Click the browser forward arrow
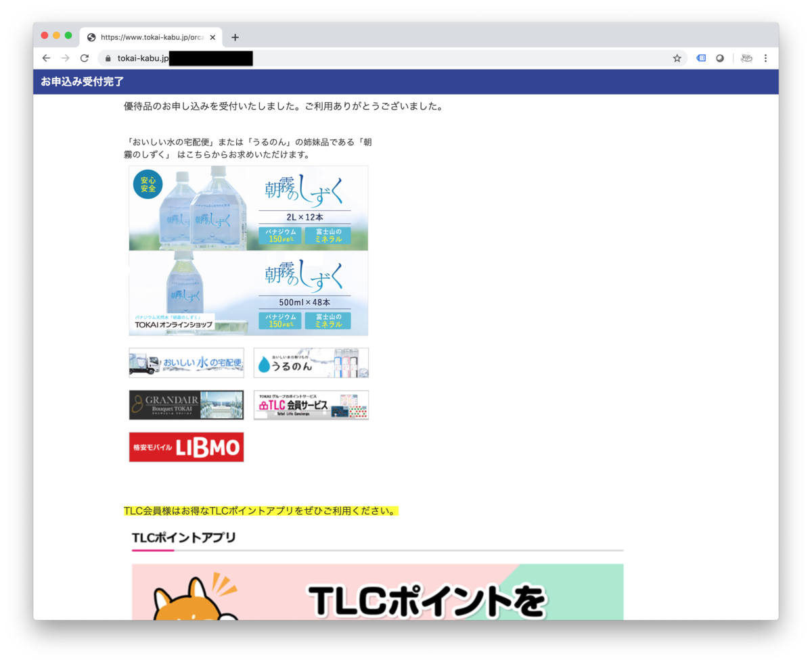812x664 pixels. (x=65, y=58)
